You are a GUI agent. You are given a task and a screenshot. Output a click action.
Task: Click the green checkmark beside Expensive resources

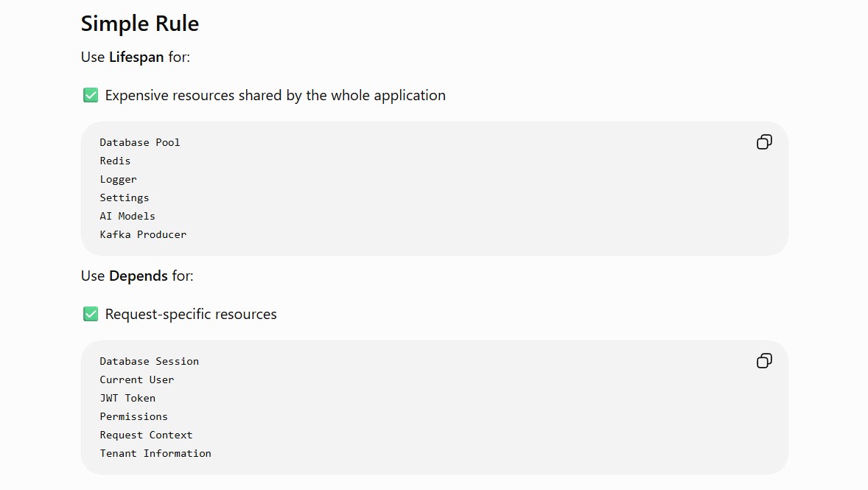[91, 95]
